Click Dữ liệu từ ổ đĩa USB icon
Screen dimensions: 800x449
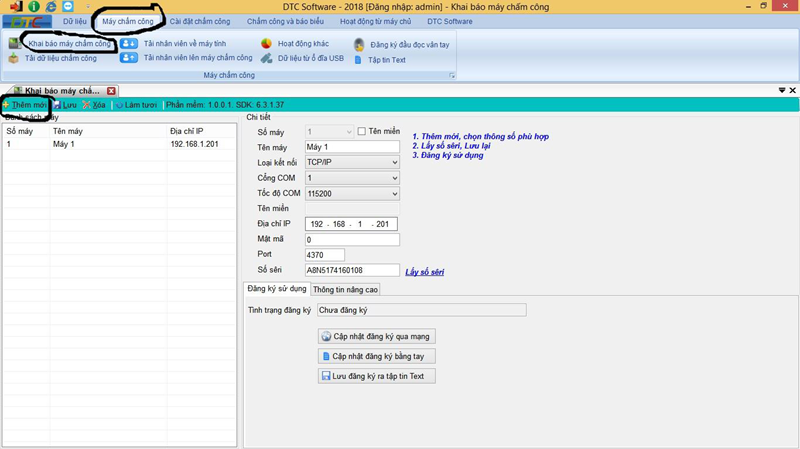pos(266,59)
